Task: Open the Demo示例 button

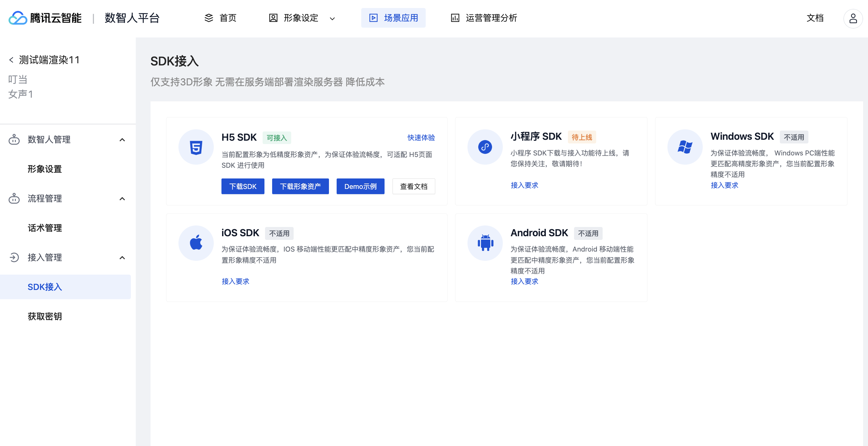Action: pos(360,186)
